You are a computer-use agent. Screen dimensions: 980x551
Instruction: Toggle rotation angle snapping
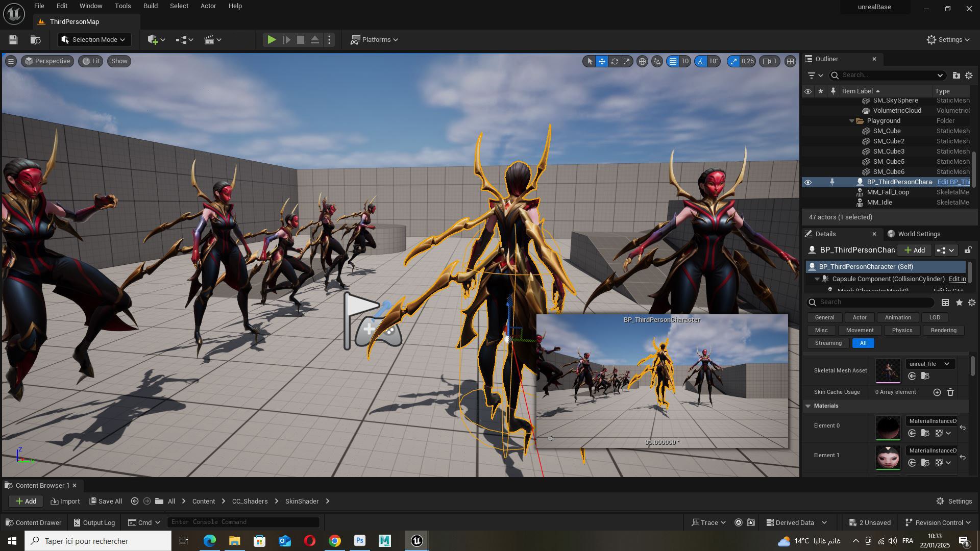coord(701,61)
